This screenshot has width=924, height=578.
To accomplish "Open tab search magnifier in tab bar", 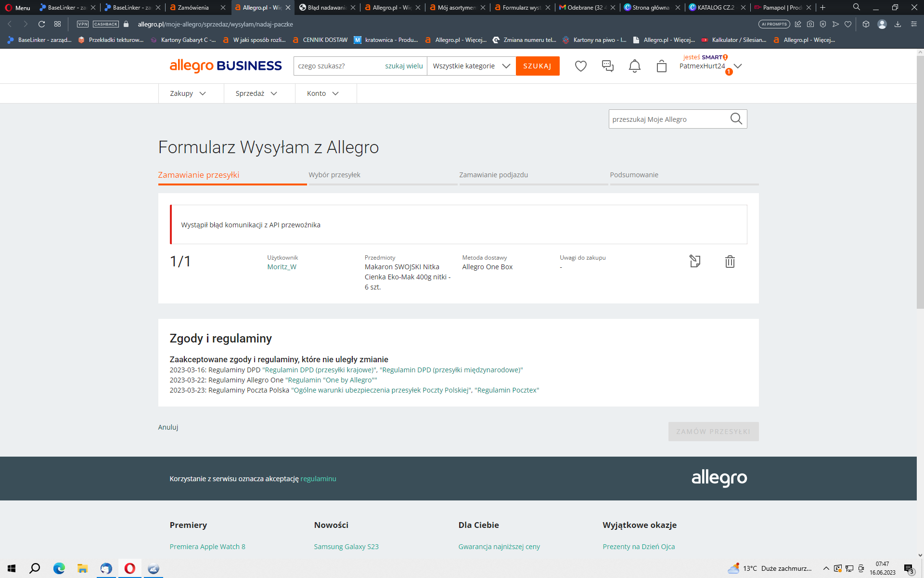I will 857,7.
